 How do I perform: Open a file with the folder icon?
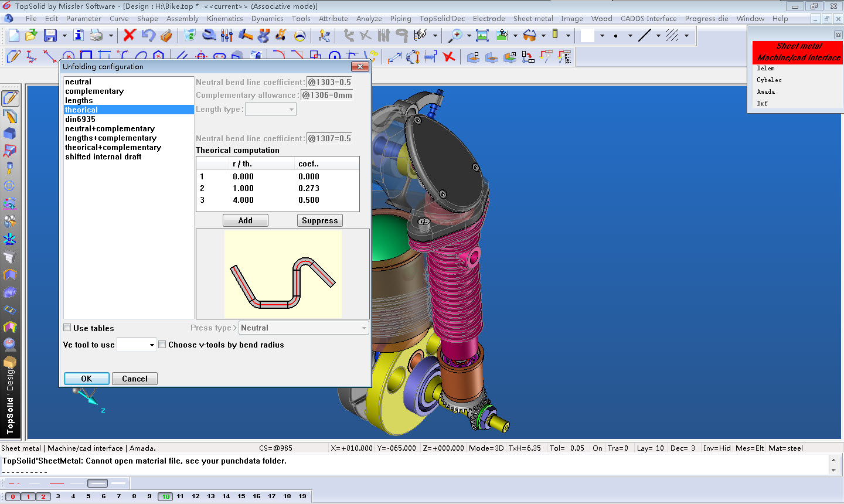pyautogui.click(x=31, y=36)
